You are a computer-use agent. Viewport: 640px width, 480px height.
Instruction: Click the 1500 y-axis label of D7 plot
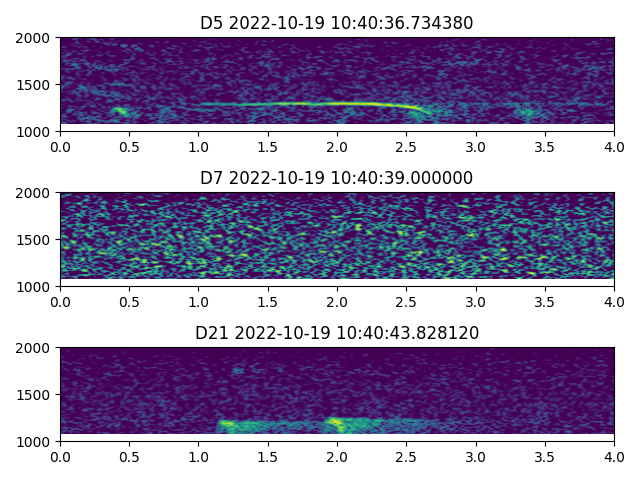click(x=34, y=240)
